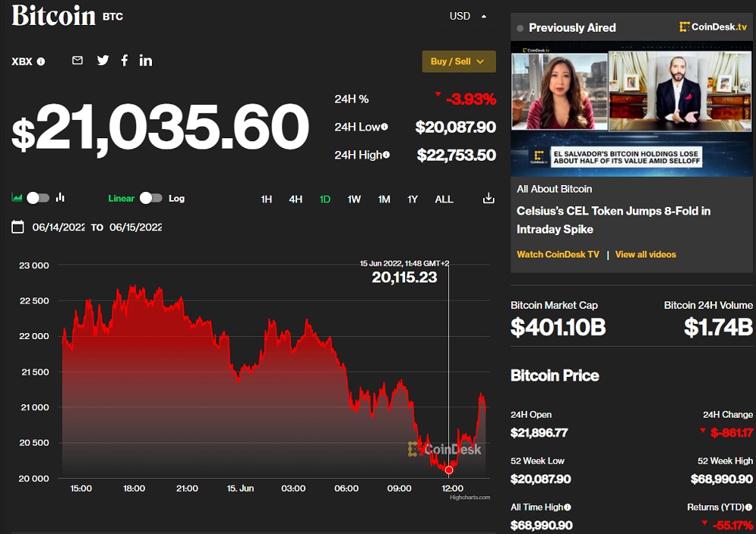Click the Watch CoinDesk TV link
The width and height of the screenshot is (756, 534).
558,255
